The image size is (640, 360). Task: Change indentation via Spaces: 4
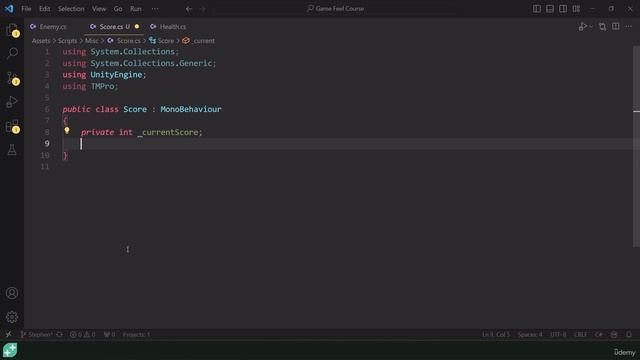(x=530, y=334)
